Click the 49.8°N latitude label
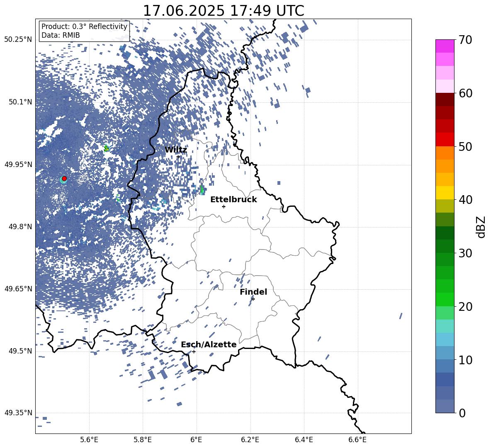This screenshot has width=491, height=448. point(20,227)
